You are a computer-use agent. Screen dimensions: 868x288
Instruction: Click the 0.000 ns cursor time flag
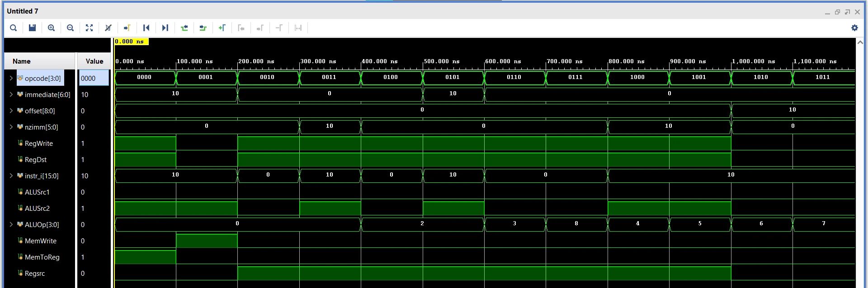[x=131, y=42]
